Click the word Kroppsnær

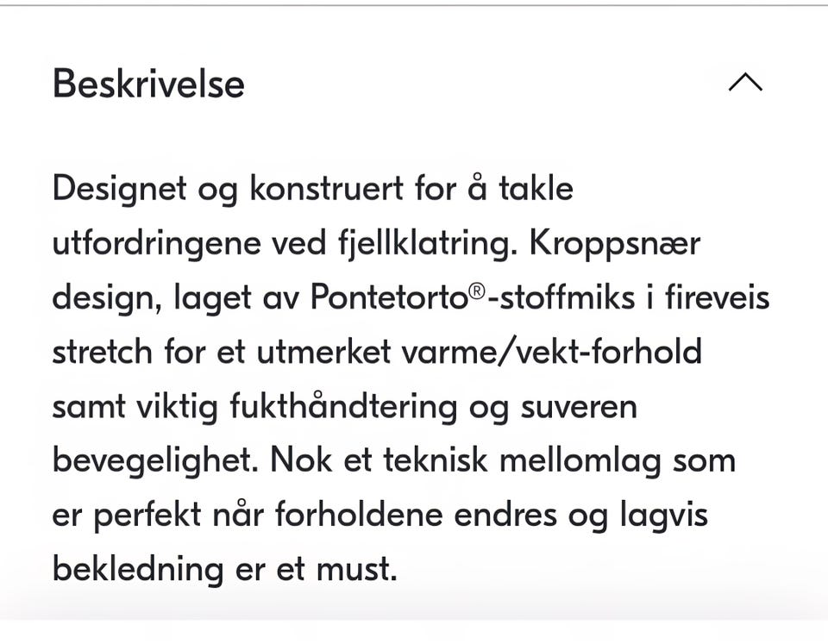coord(615,243)
